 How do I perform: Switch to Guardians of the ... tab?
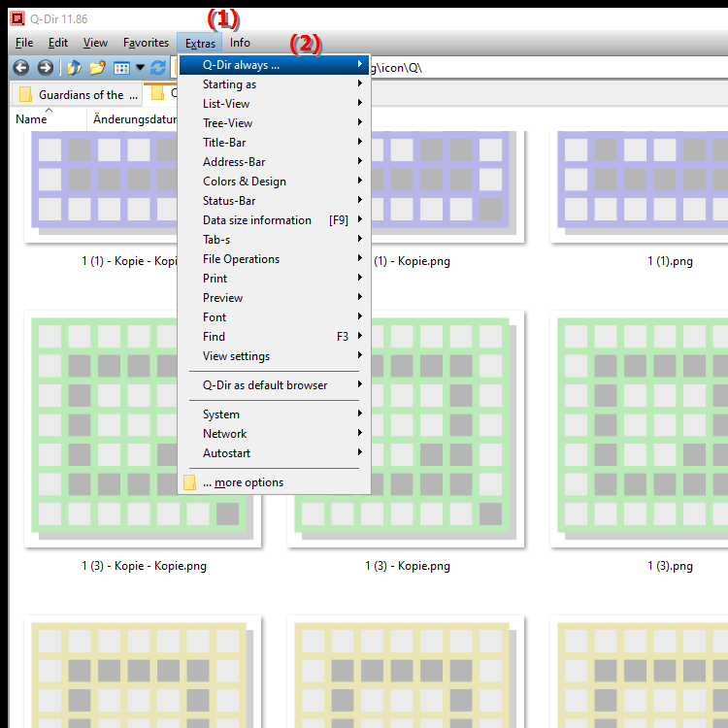[x=76, y=94]
